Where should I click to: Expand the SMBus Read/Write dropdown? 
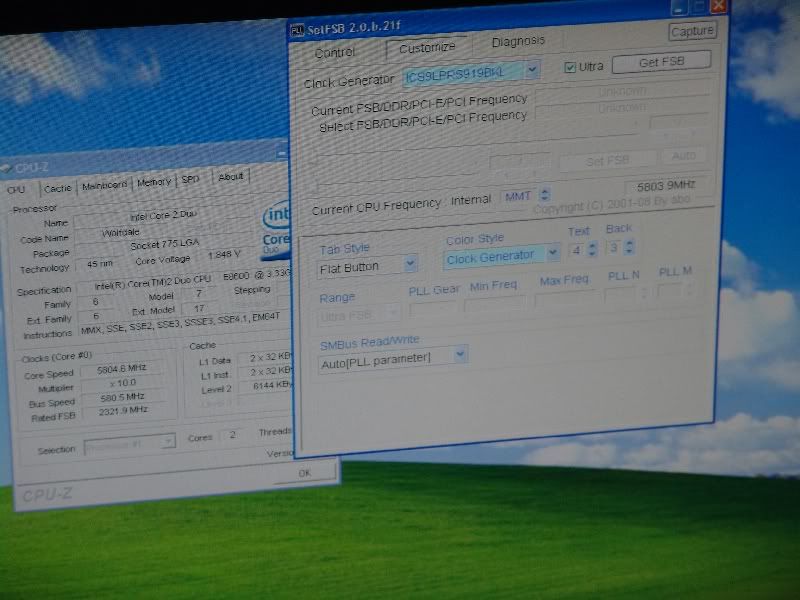click(x=459, y=354)
